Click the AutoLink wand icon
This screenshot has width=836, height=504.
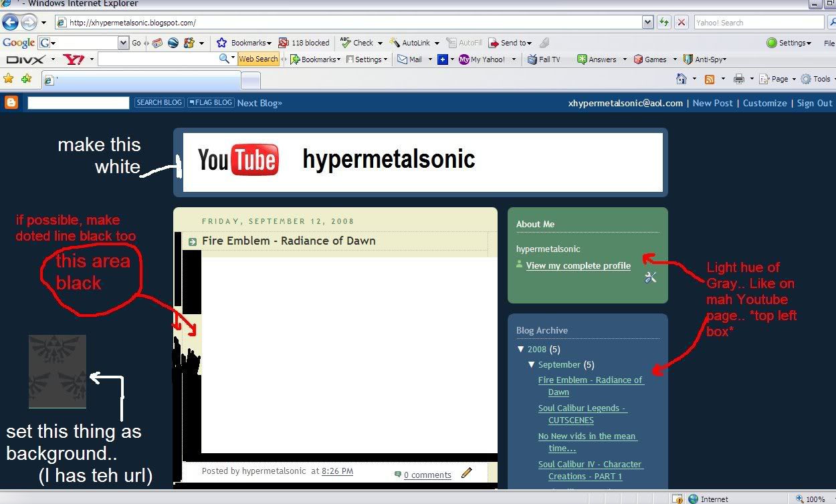click(x=395, y=43)
